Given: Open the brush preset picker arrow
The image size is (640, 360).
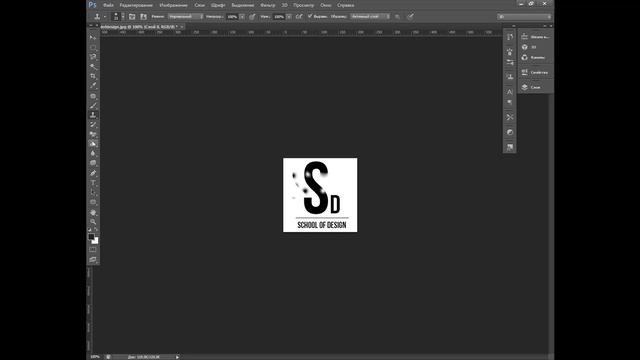Looking at the screenshot, I should click(123, 17).
